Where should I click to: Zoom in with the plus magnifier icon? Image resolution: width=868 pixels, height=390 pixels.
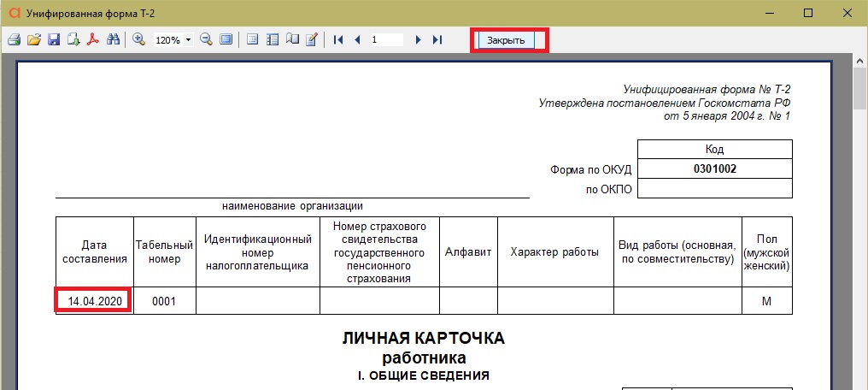[139, 40]
